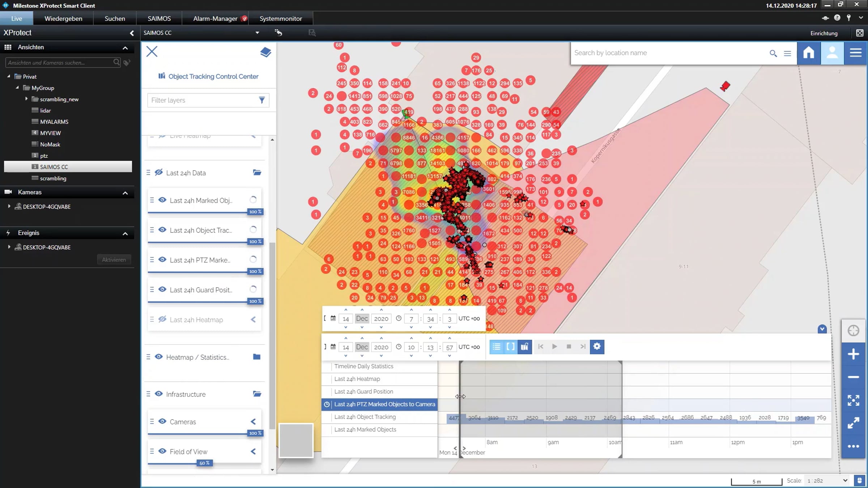The image size is (868, 488).
Task: Click the map search magnifier icon
Action: 773,53
